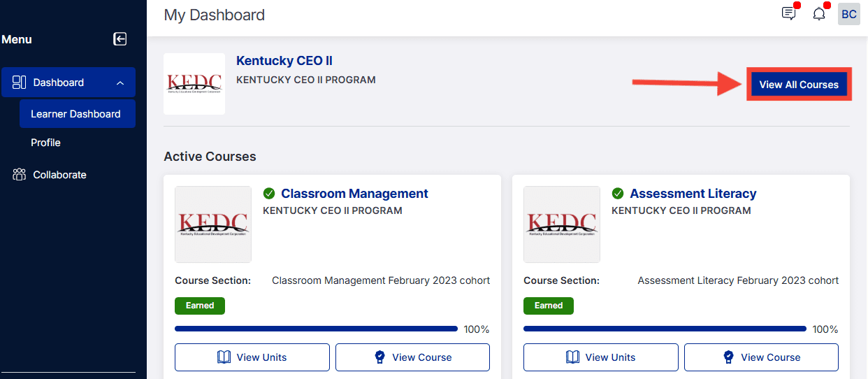Image resolution: width=868 pixels, height=379 pixels.
Task: View Course for Assessment Literacy
Action: click(761, 357)
